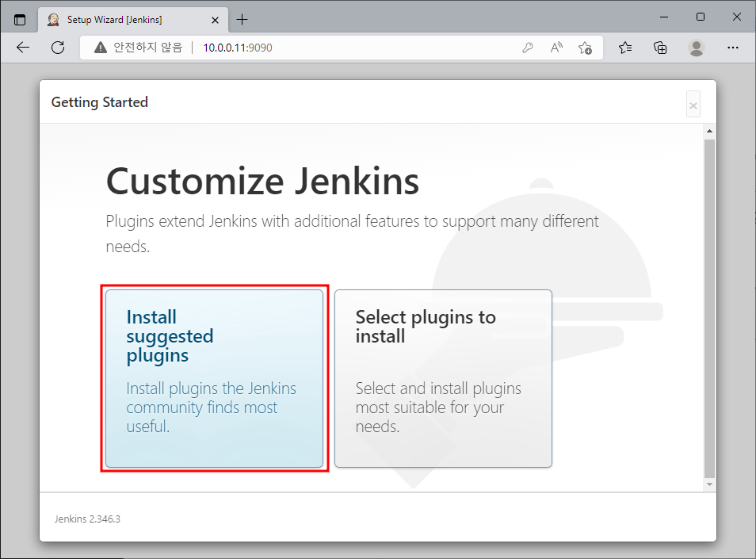
Task: Open browser Settings and more menu
Action: point(733,48)
